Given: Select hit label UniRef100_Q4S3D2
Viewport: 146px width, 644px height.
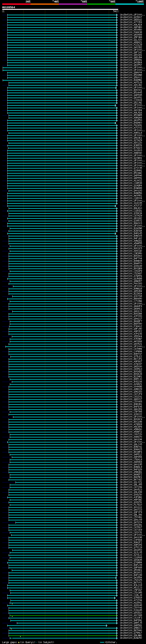Looking at the screenshot, I should click(131, 47).
